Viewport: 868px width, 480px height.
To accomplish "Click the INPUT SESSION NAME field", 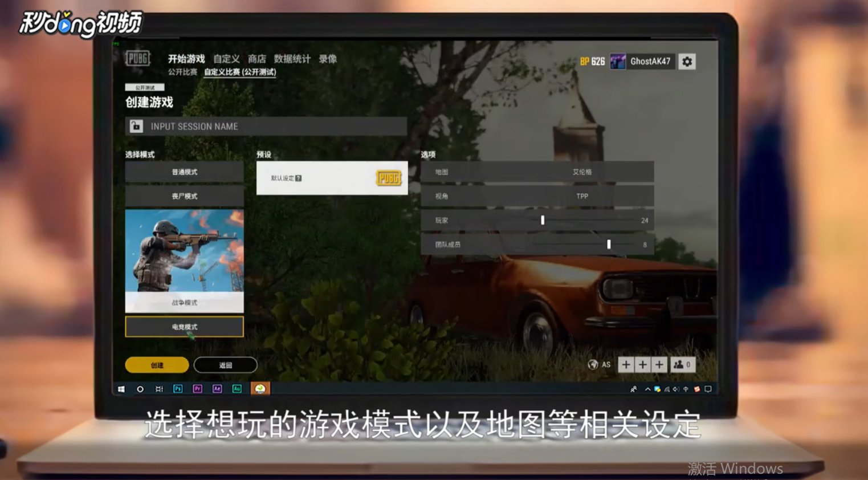I will click(x=266, y=126).
